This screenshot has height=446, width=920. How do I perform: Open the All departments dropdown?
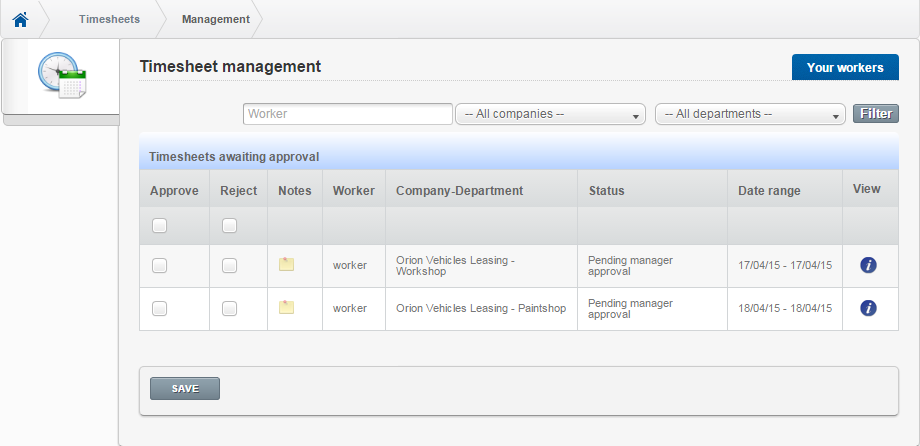click(x=750, y=114)
